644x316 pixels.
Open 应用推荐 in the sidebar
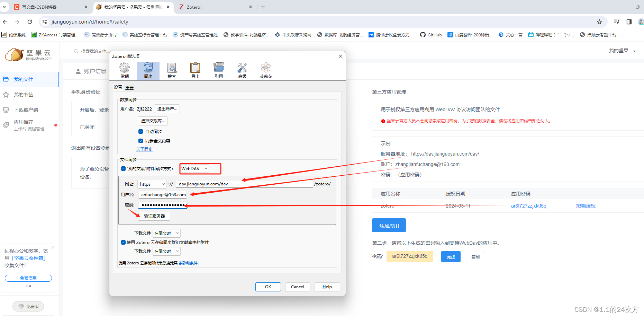29,125
